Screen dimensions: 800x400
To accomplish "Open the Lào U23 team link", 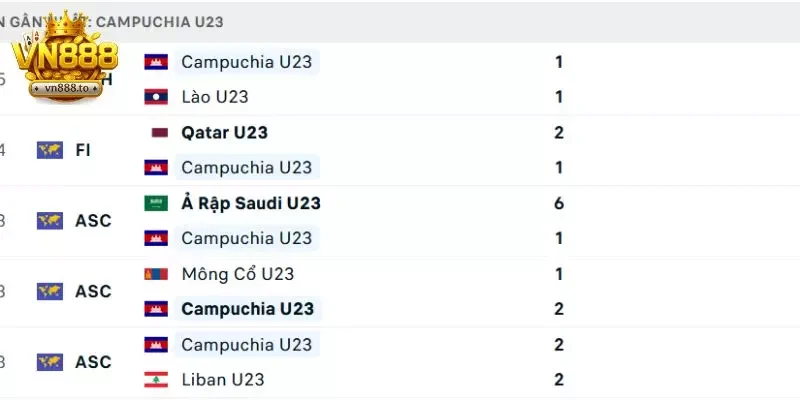I will click(214, 97).
